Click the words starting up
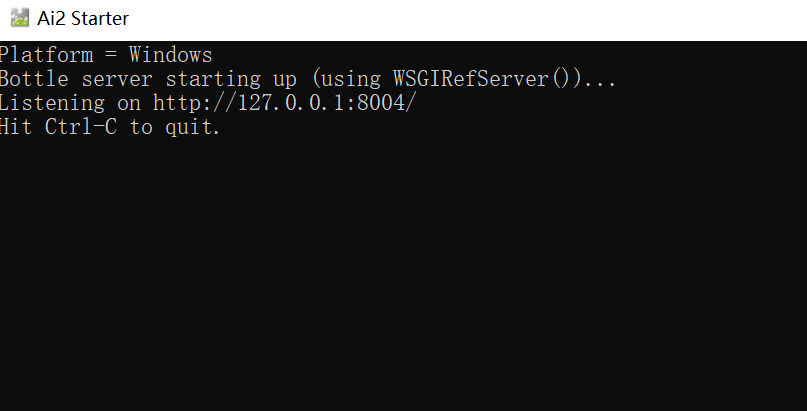 [x=231, y=80]
